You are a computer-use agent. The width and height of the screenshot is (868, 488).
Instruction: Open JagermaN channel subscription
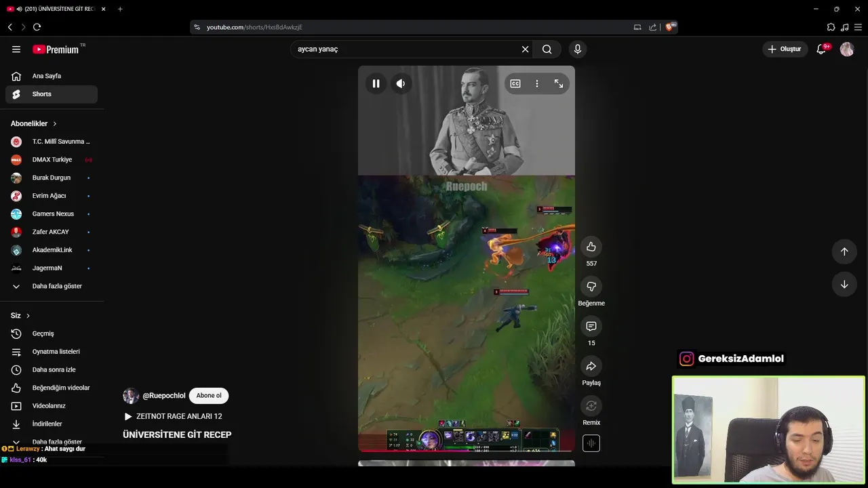[x=52, y=268]
